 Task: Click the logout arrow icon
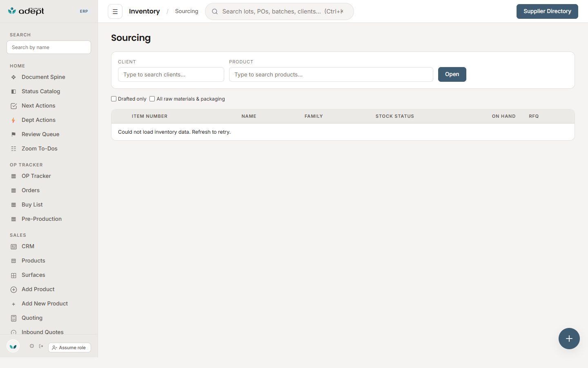41,346
